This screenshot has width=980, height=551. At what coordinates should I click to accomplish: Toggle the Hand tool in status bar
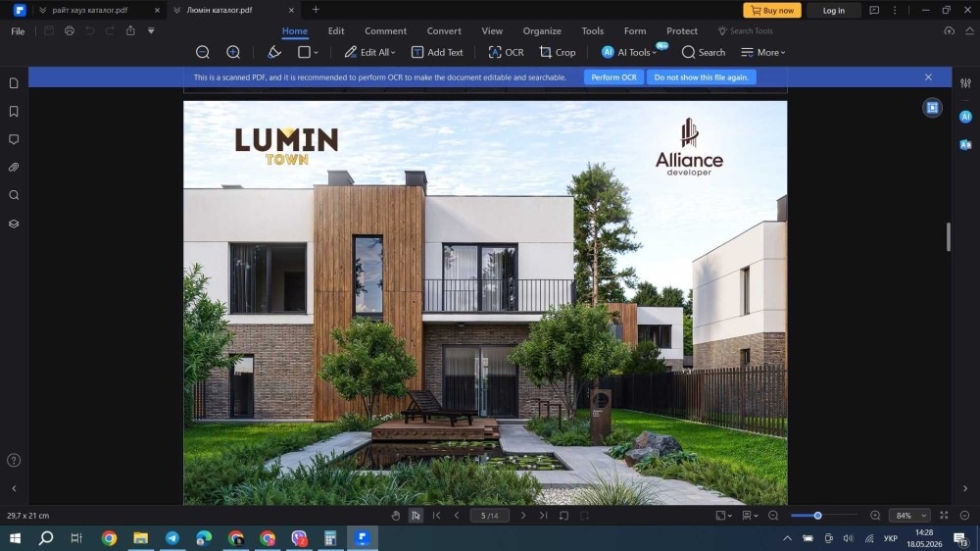396,516
